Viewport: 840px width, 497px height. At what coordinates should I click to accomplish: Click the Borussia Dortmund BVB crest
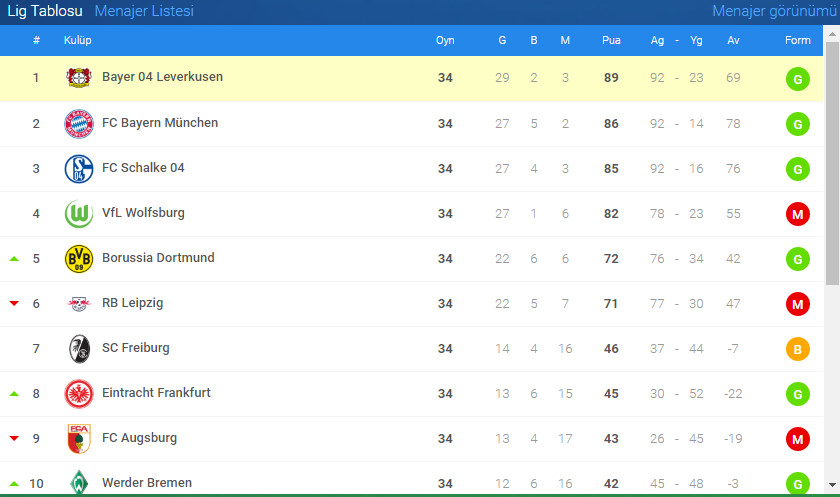pos(78,259)
